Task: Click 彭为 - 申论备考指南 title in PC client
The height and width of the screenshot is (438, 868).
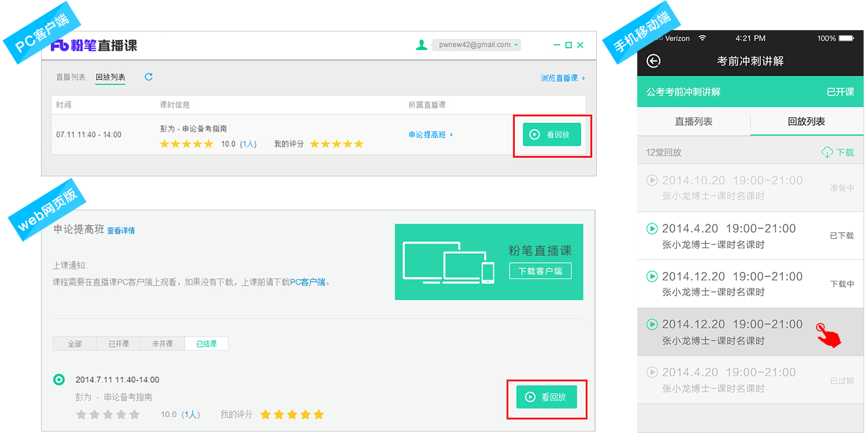Action: (x=194, y=129)
